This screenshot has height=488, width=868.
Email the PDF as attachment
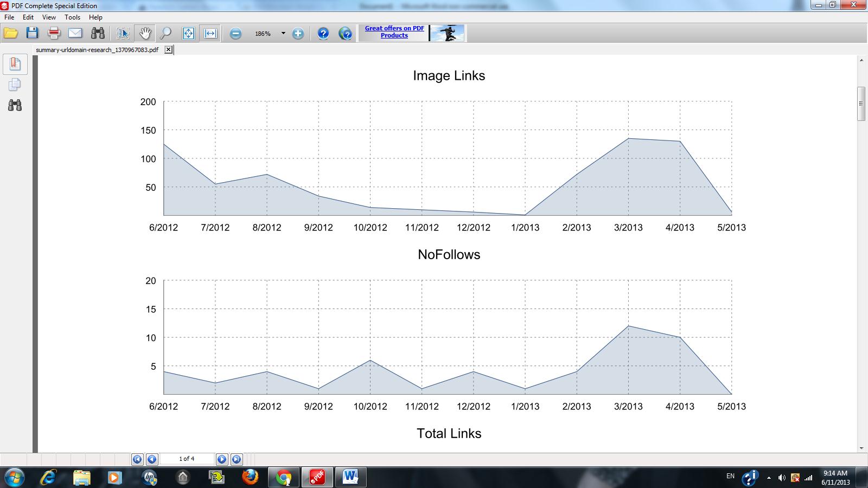click(75, 33)
